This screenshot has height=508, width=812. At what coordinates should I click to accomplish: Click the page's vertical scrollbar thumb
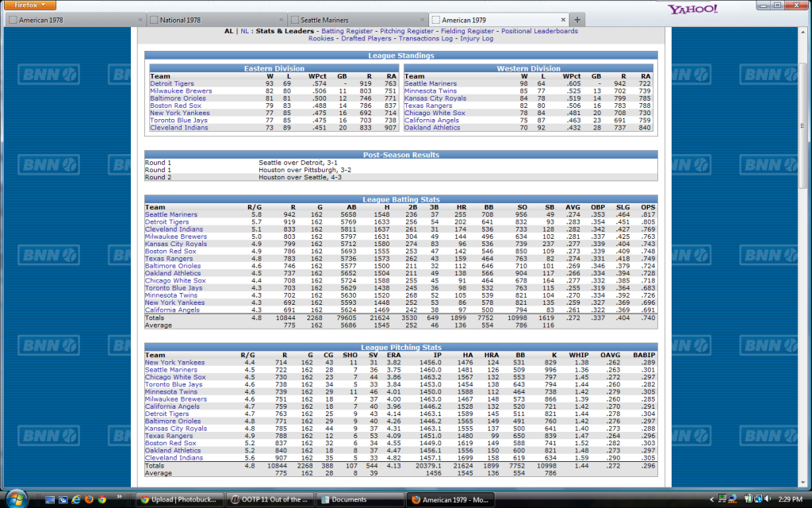(802, 126)
